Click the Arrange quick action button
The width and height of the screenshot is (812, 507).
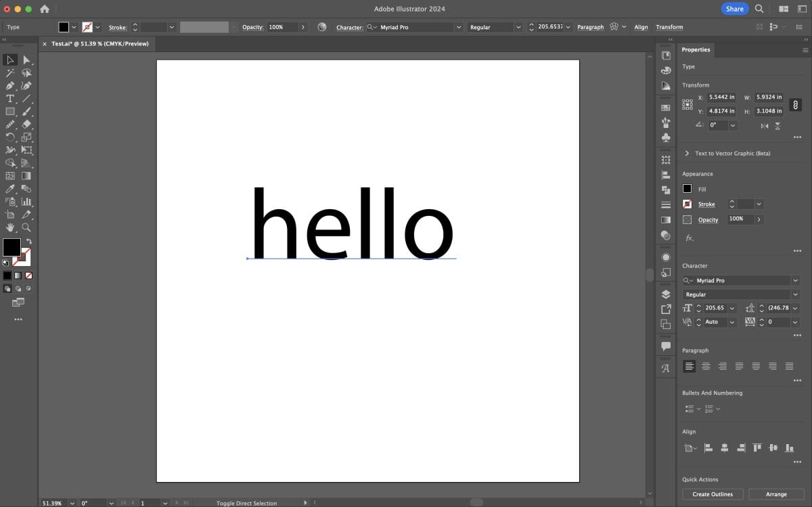[776, 494]
